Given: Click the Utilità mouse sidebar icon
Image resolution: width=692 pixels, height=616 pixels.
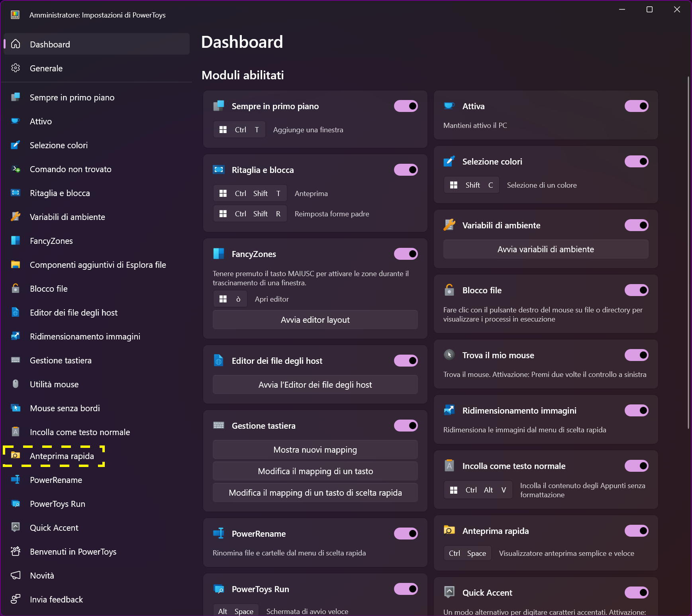Looking at the screenshot, I should 16,384.
